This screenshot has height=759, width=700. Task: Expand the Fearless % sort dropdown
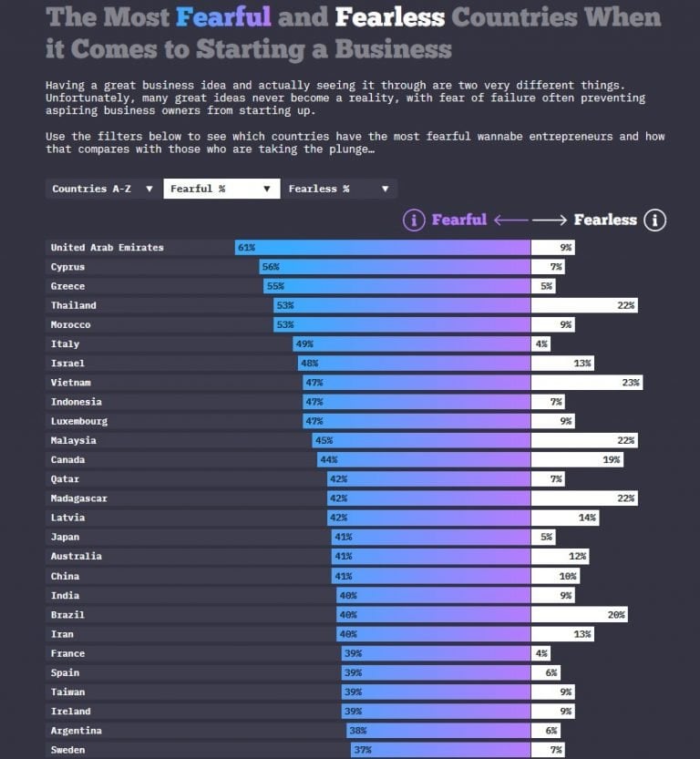tap(338, 189)
